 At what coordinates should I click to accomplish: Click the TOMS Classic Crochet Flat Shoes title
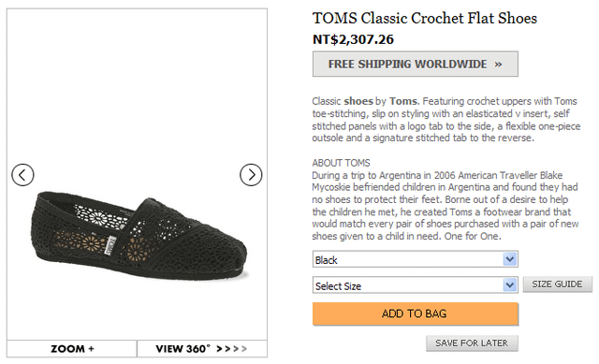coord(425,19)
